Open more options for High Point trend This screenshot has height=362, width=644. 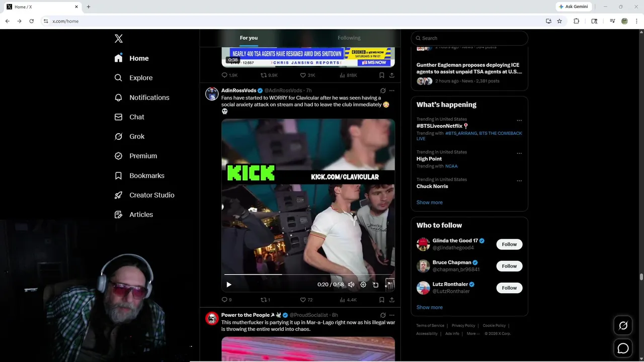point(519,153)
